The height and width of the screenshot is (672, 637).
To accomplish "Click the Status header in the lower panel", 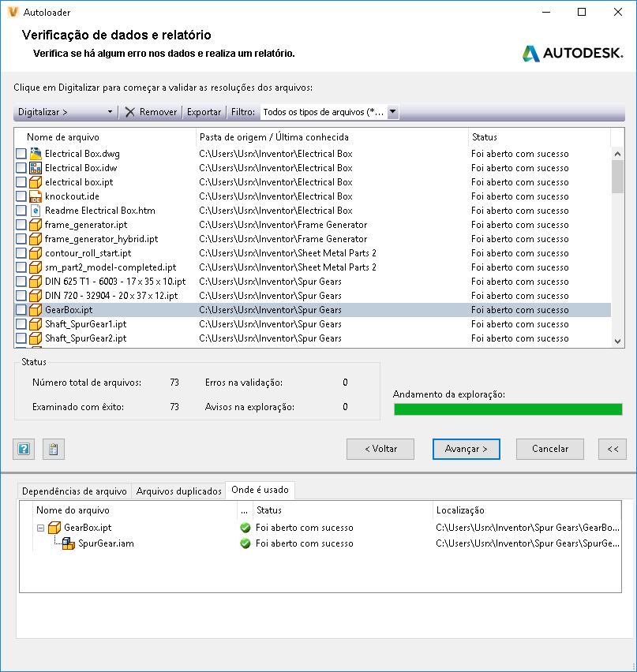I will point(343,510).
